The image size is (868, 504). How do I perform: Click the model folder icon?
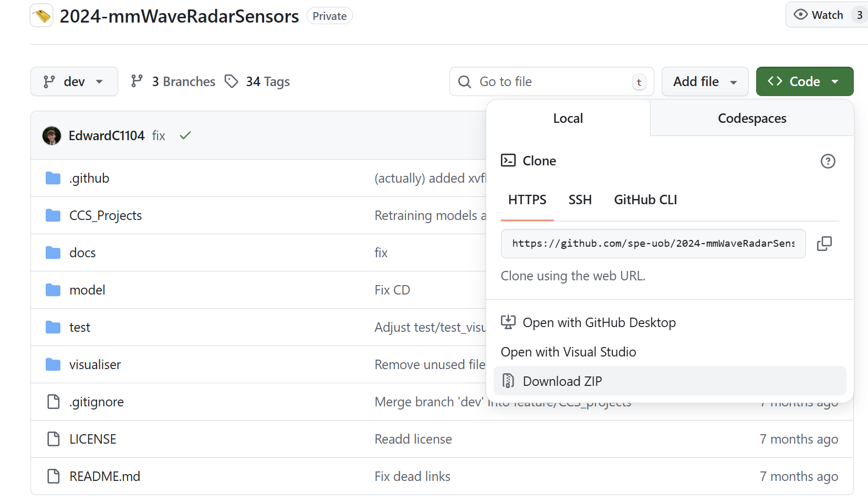53,290
